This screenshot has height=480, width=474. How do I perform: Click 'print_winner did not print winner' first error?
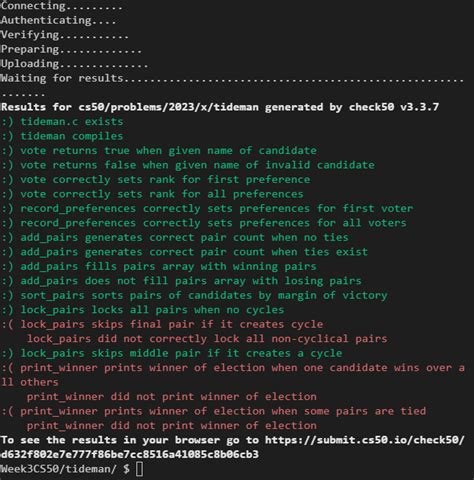pyautogui.click(x=172, y=397)
